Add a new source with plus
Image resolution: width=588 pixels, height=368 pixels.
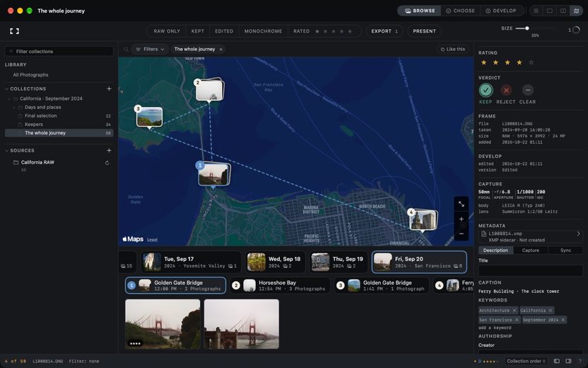(109, 150)
